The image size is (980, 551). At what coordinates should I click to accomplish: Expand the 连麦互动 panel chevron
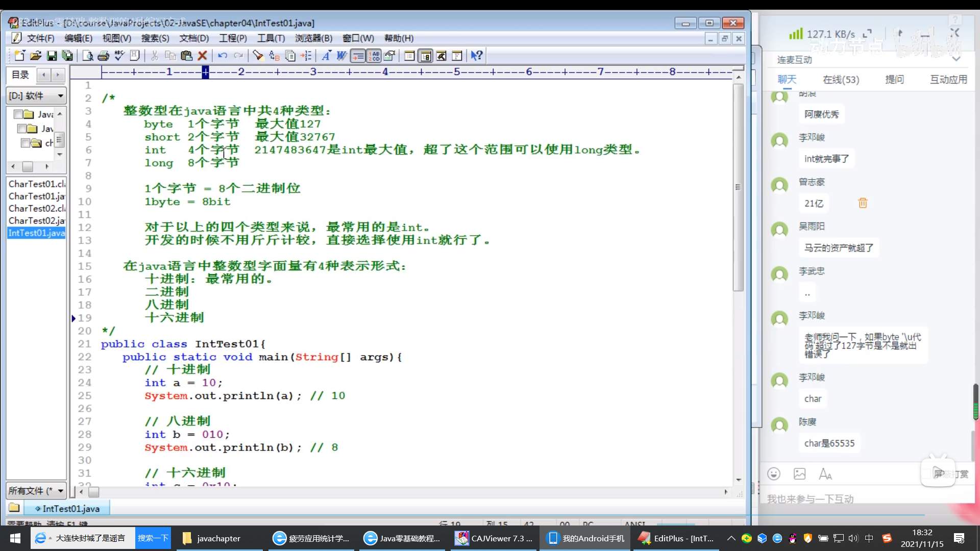coord(956,59)
